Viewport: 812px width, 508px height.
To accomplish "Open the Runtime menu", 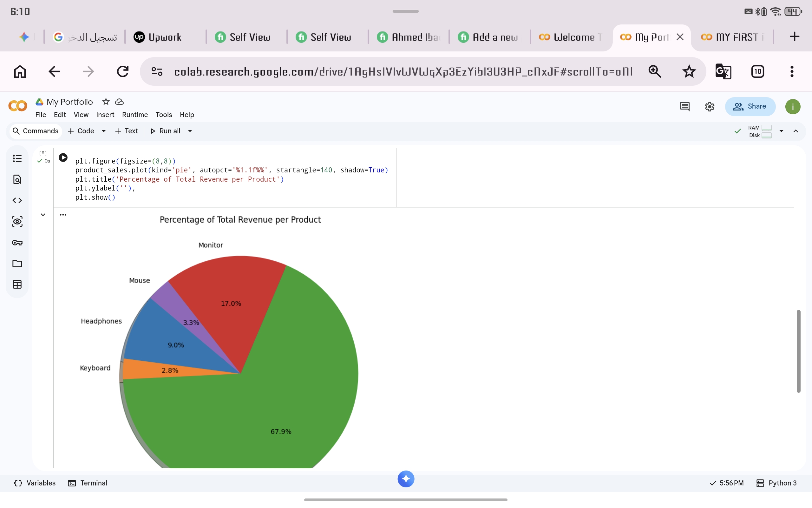I will [x=135, y=115].
